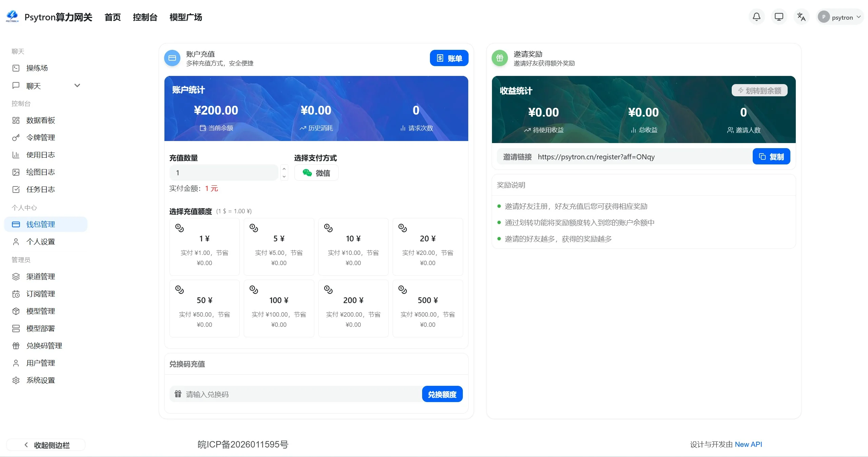This screenshot has height=457, width=868.
Task: Choose 微信 payment method
Action: point(316,173)
